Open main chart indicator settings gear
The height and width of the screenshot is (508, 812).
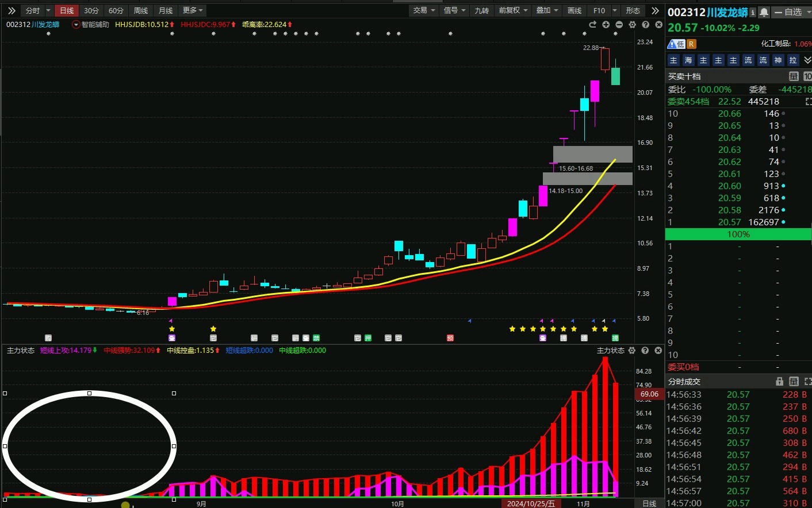click(x=632, y=25)
